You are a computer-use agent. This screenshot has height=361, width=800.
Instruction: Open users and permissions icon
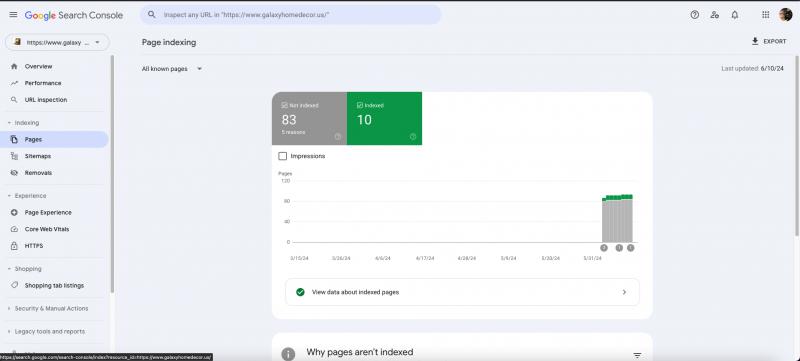click(x=714, y=15)
